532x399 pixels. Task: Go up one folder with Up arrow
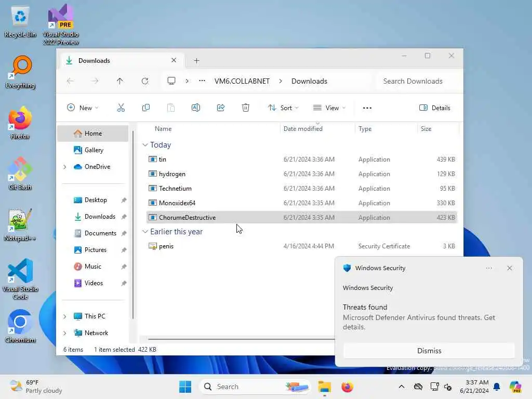pyautogui.click(x=120, y=81)
